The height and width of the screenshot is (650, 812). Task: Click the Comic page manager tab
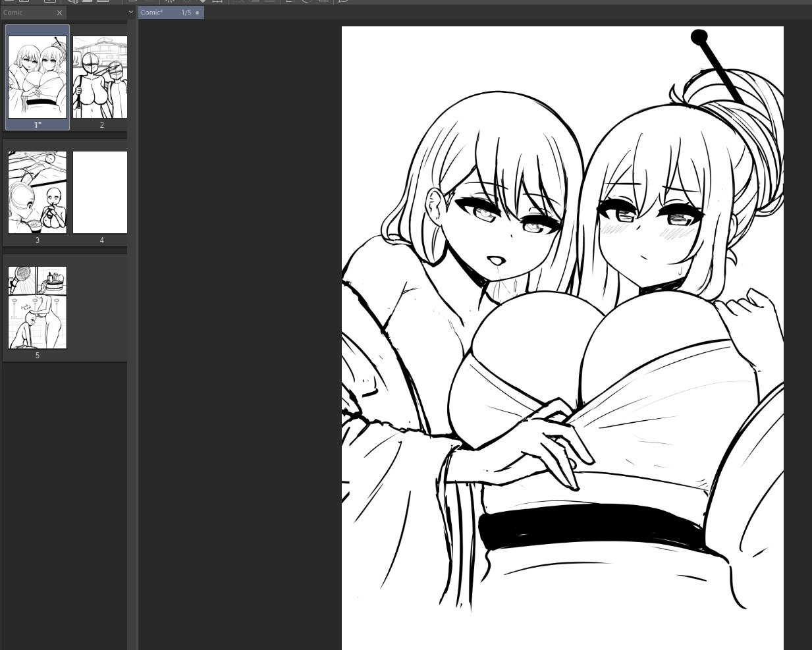coord(26,13)
